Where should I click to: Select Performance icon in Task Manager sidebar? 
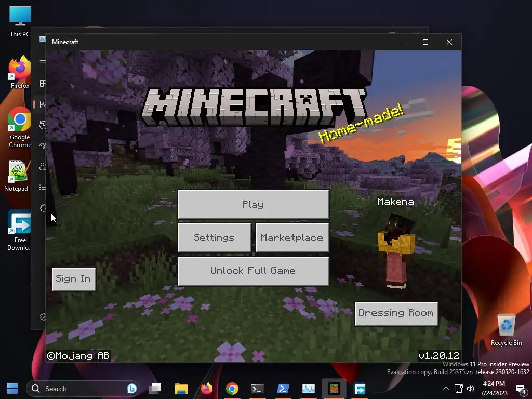point(43,104)
